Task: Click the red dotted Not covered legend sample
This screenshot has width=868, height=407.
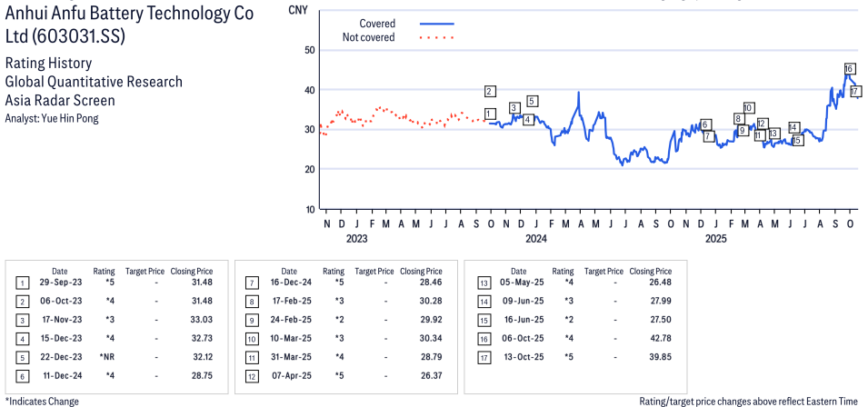Action: [x=437, y=37]
